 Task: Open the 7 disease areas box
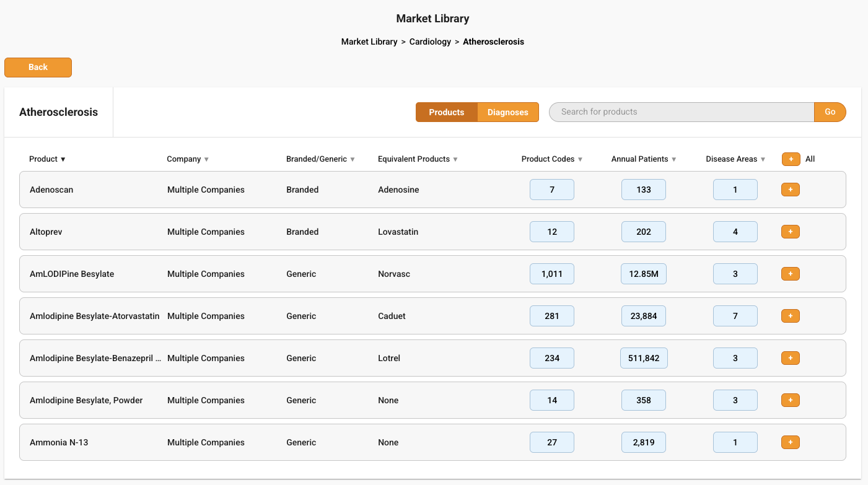point(735,316)
